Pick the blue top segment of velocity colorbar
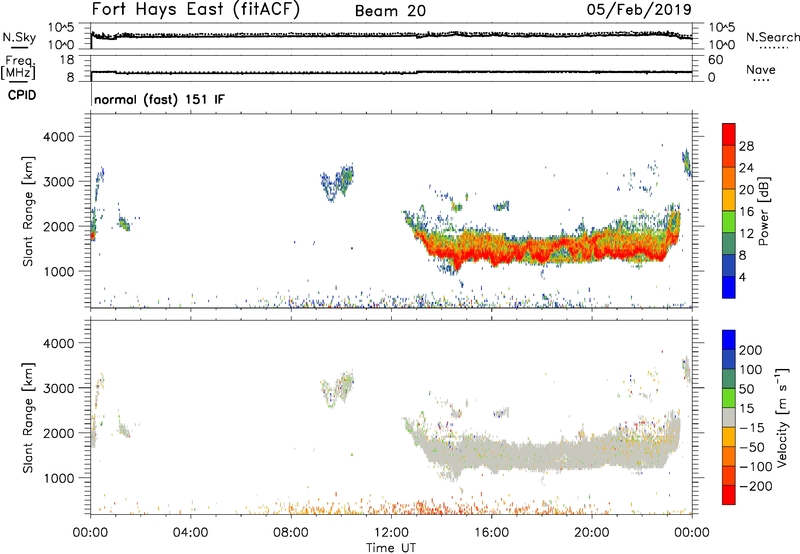Screen dimensions: 800x554 (729, 340)
